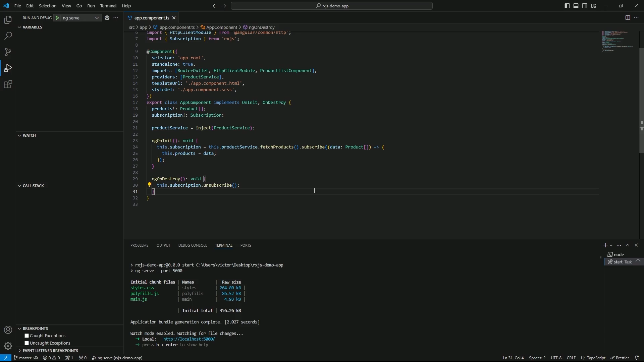Open the Extensions view icon
Screen dimensions: 644x362
pos(8,84)
